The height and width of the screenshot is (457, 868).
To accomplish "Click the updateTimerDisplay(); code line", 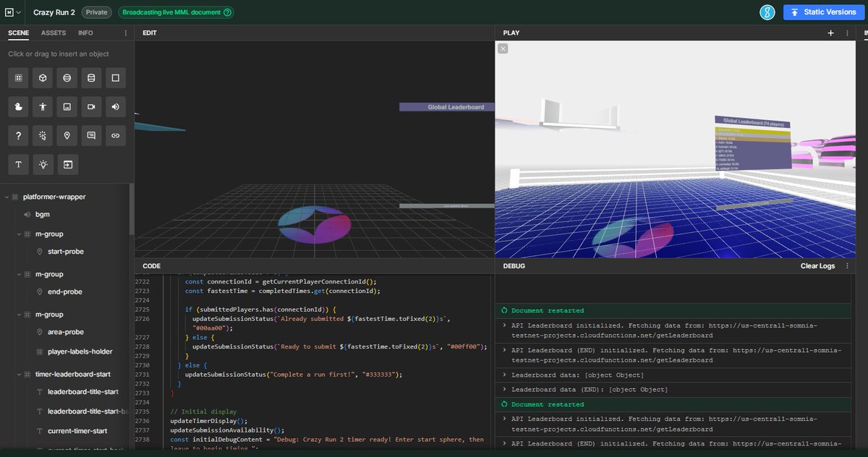I will coord(209,421).
